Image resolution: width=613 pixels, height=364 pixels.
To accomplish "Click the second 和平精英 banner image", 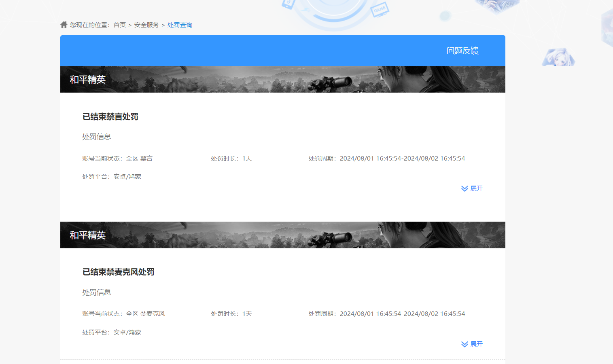I will click(282, 235).
